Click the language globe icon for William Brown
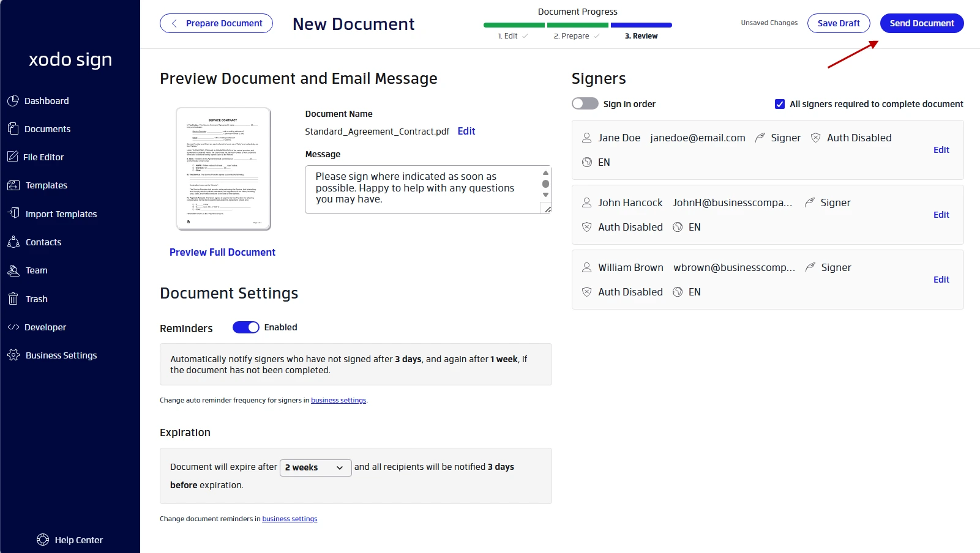Image resolution: width=980 pixels, height=553 pixels. point(678,292)
